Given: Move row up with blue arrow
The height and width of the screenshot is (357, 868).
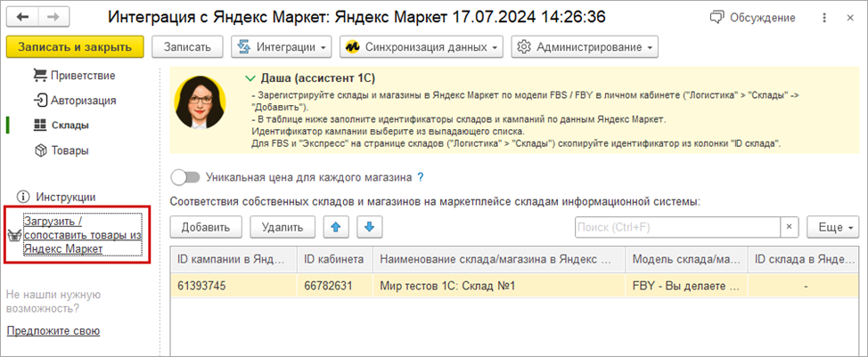Looking at the screenshot, I should pyautogui.click(x=335, y=227).
